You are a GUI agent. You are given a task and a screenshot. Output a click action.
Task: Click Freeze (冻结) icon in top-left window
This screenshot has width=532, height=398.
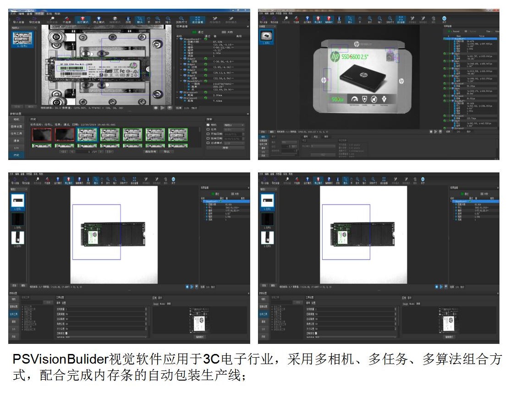pyautogui.click(x=128, y=20)
